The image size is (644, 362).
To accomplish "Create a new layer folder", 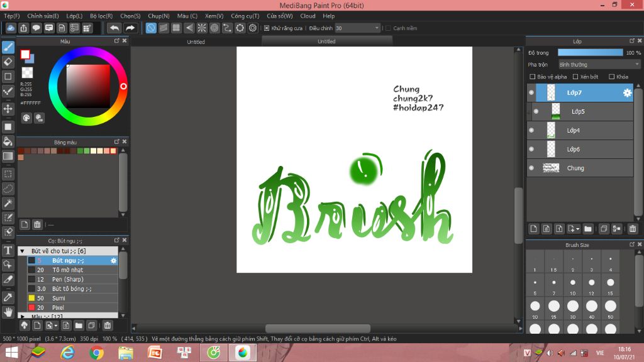I will tap(588, 229).
